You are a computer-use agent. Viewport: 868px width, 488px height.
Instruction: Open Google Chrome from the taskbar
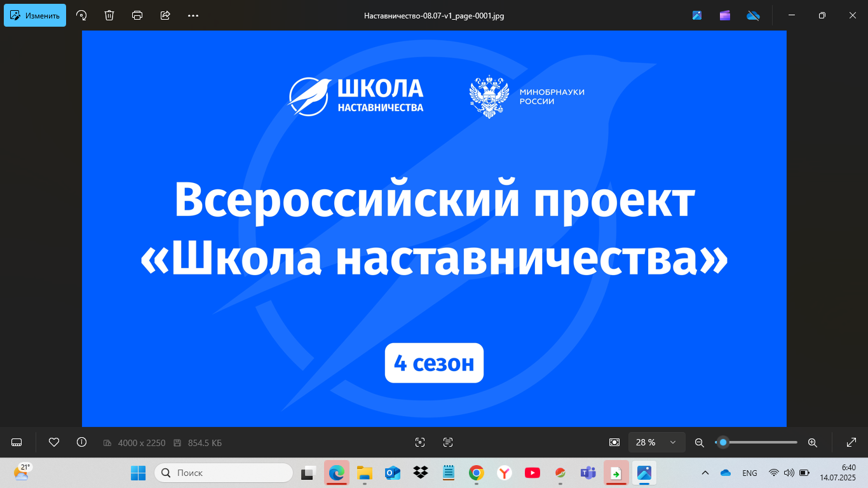click(x=477, y=473)
